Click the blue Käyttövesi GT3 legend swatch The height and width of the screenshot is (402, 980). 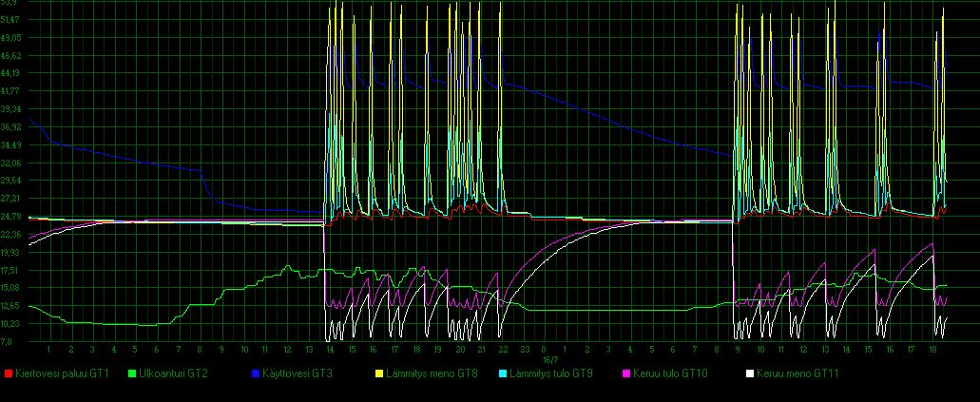255,373
